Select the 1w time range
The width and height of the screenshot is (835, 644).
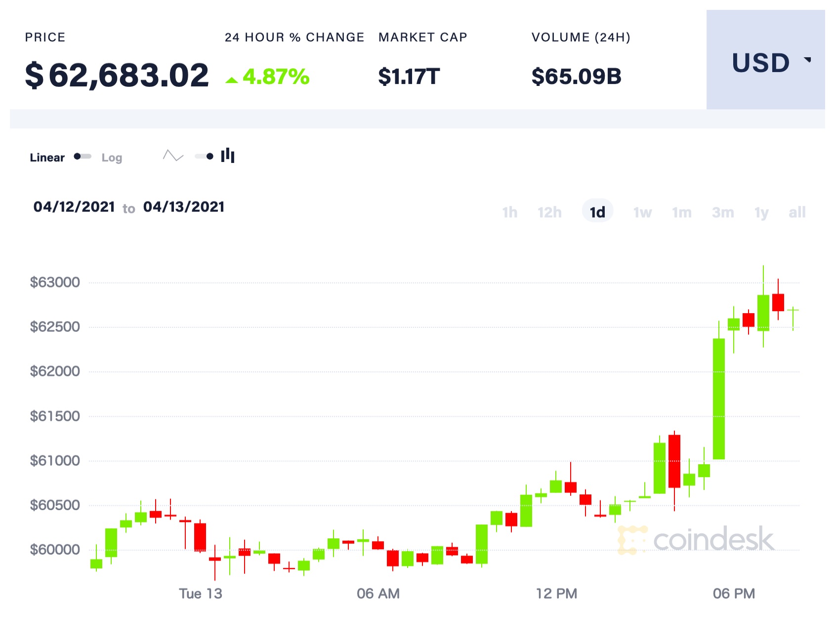643,212
